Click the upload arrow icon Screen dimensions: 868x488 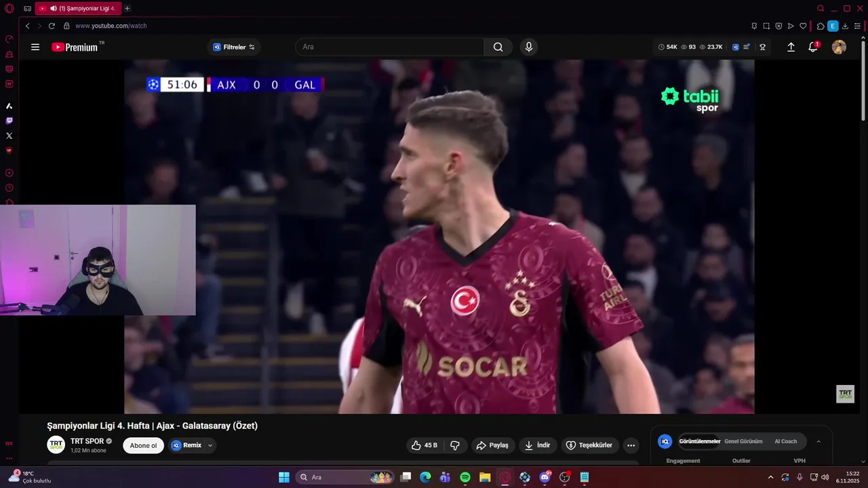791,47
